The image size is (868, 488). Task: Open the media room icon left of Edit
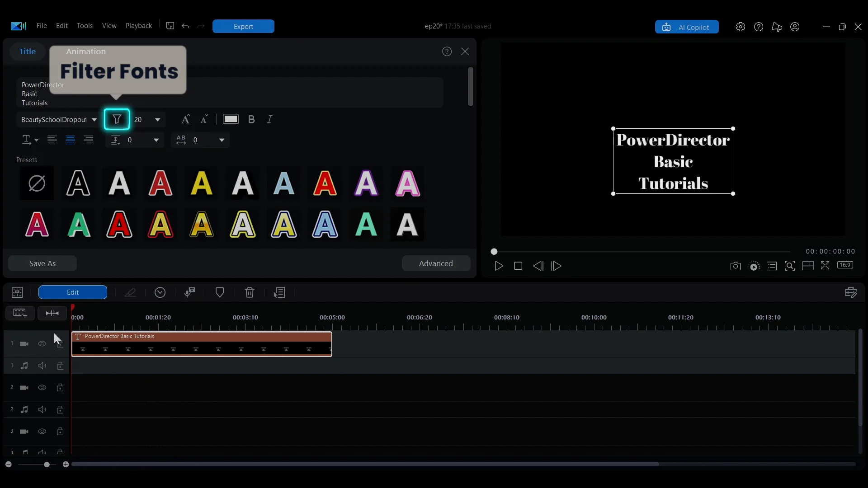click(x=17, y=292)
